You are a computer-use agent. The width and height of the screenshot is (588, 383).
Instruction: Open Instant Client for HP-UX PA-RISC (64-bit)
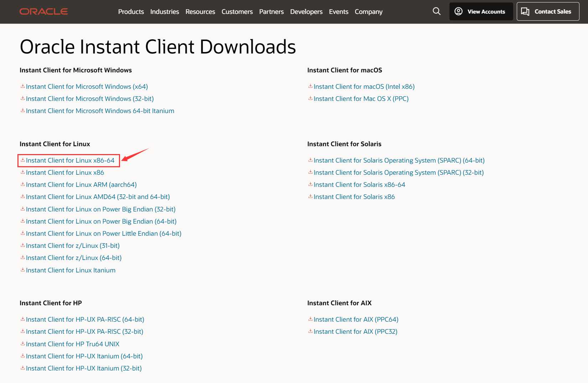[x=85, y=320]
